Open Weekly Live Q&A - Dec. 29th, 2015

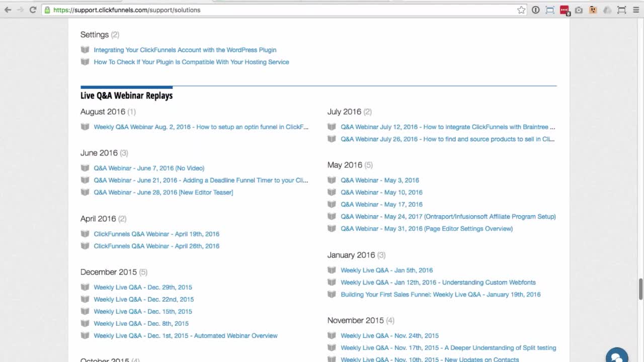143,287
